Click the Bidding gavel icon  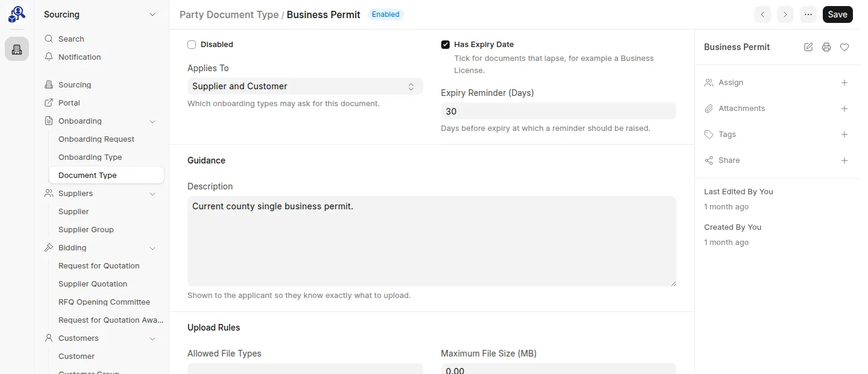(x=49, y=247)
